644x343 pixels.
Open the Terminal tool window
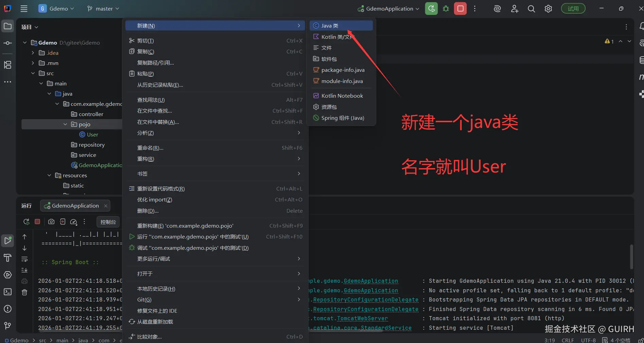(7, 292)
